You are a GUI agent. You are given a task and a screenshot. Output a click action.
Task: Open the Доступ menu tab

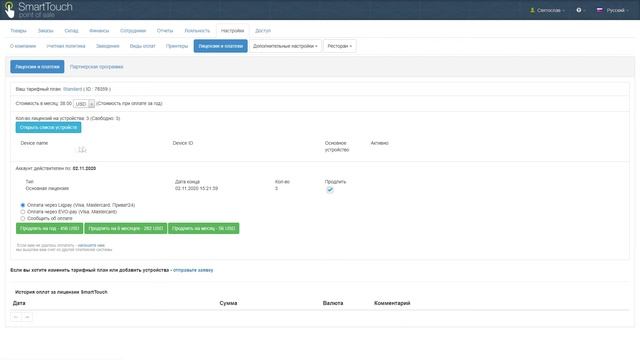(x=263, y=31)
